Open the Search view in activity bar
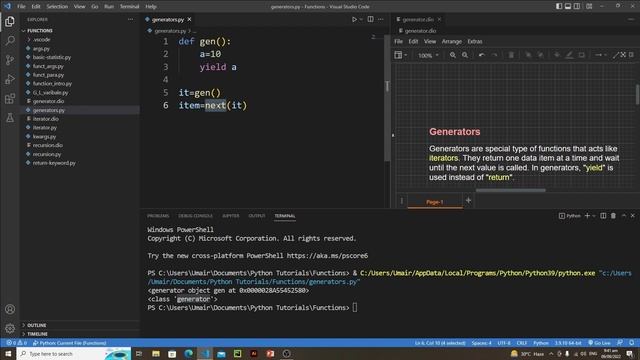The image size is (640, 360). click(x=10, y=40)
